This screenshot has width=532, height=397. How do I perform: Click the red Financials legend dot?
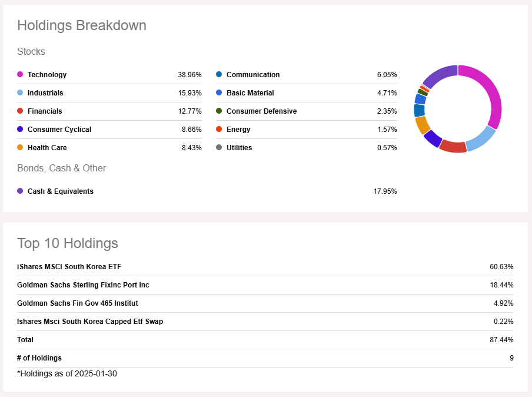click(x=20, y=111)
